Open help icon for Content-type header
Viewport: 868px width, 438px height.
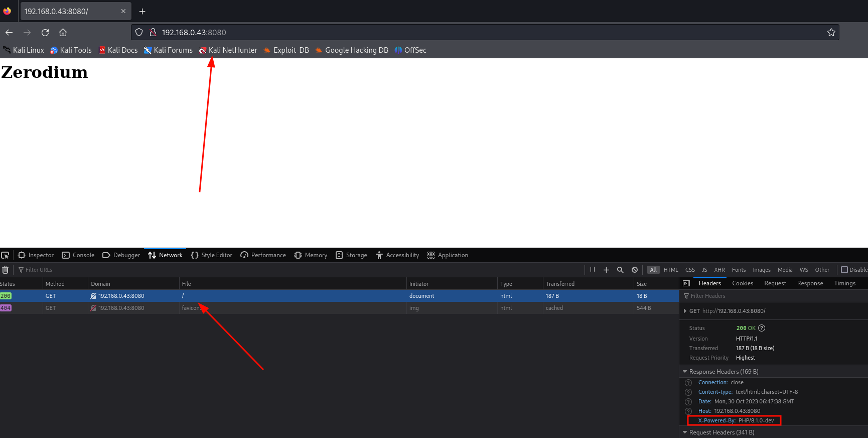(688, 392)
